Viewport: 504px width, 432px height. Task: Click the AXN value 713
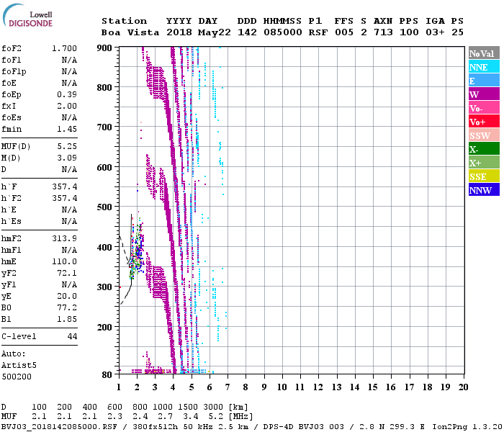383,32
